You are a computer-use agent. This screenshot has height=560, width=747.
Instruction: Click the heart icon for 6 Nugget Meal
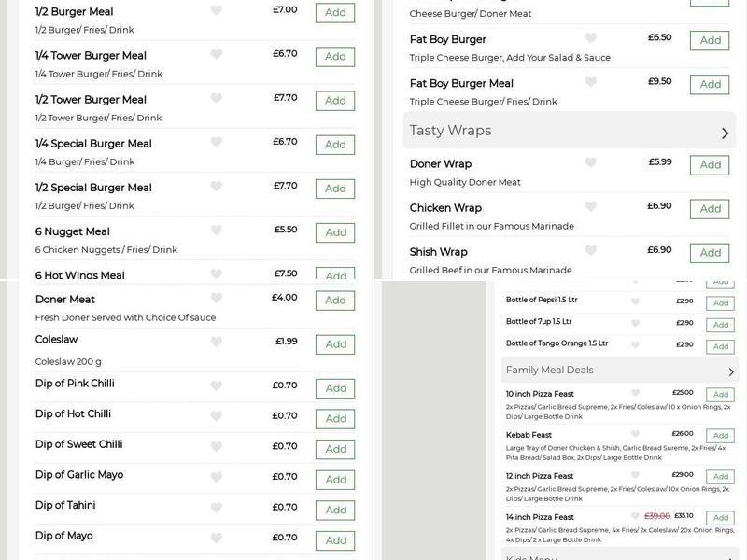217,231
